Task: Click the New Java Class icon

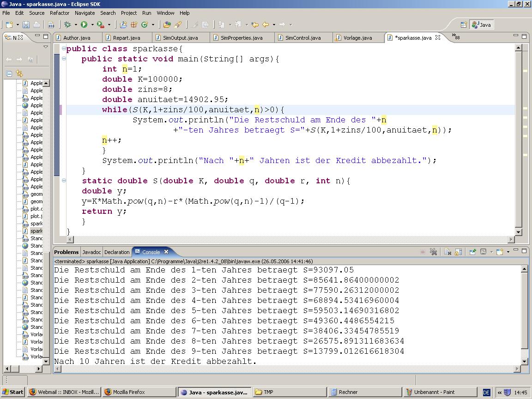Action: (x=145, y=24)
